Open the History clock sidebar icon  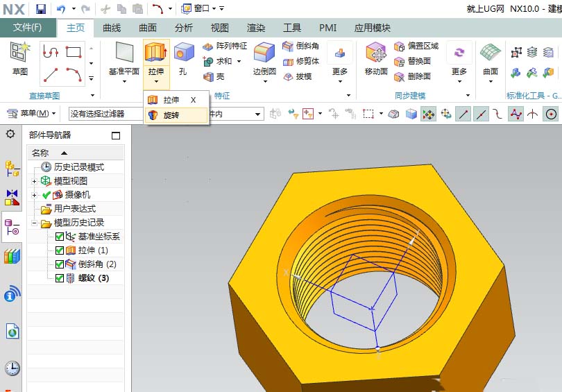coord(12,368)
